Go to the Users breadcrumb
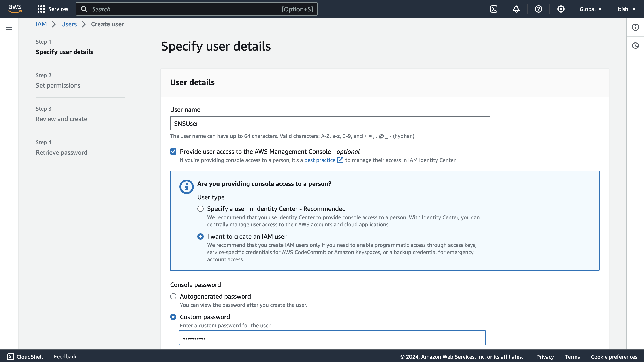644x362 pixels. point(69,24)
